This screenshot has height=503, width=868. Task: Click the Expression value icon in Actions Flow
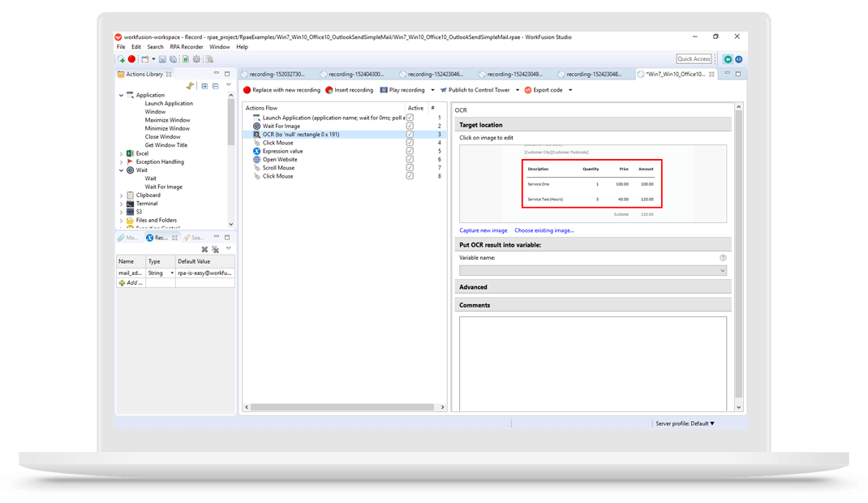coord(257,151)
